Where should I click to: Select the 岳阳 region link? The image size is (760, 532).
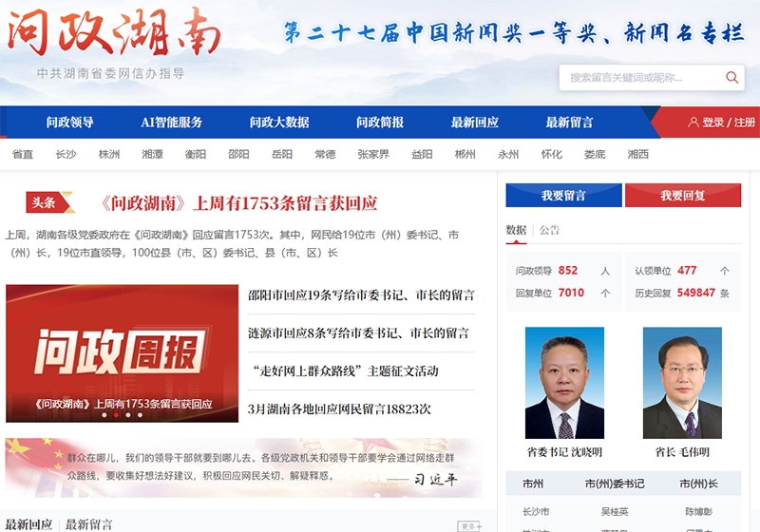click(x=282, y=154)
